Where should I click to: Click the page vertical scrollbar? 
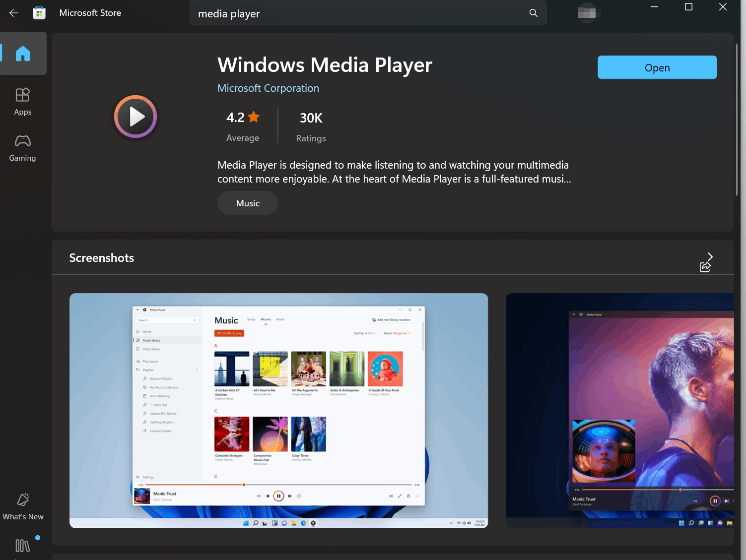pyautogui.click(x=737, y=119)
